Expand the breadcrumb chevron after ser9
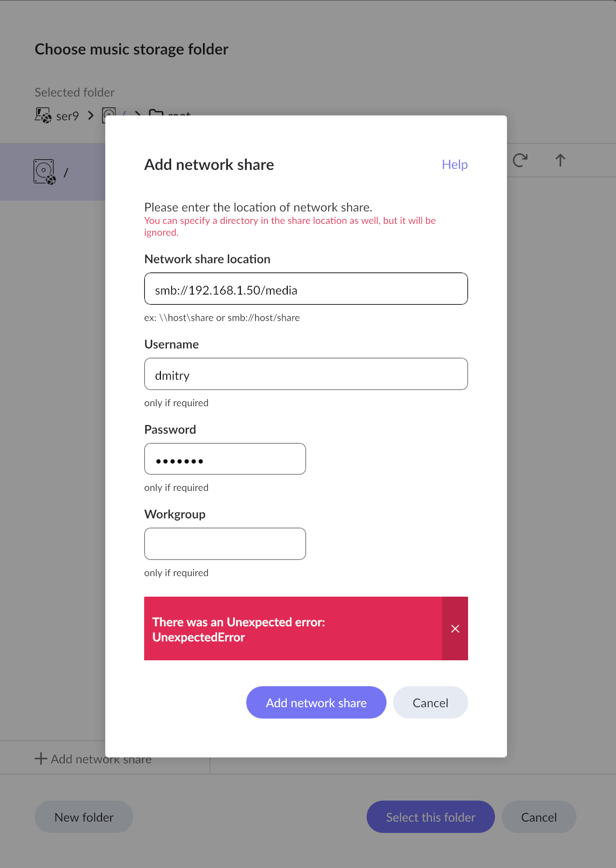616x868 pixels. 91,115
